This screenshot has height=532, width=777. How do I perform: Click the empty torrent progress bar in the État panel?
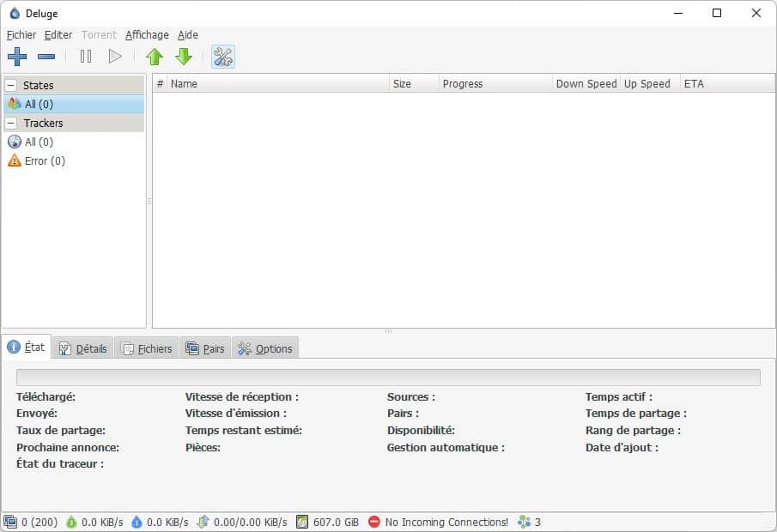(388, 378)
